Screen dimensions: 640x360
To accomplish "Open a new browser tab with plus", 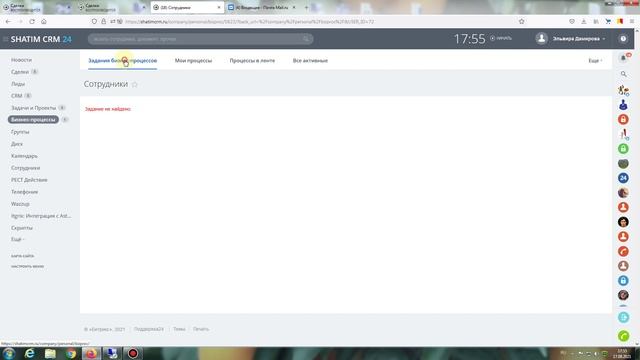I will pos(306,7).
